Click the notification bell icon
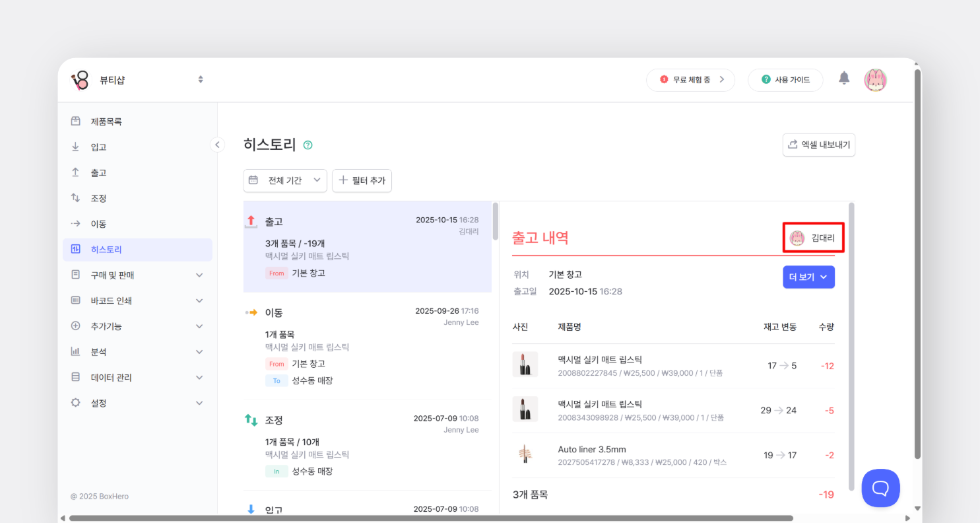 (x=844, y=79)
